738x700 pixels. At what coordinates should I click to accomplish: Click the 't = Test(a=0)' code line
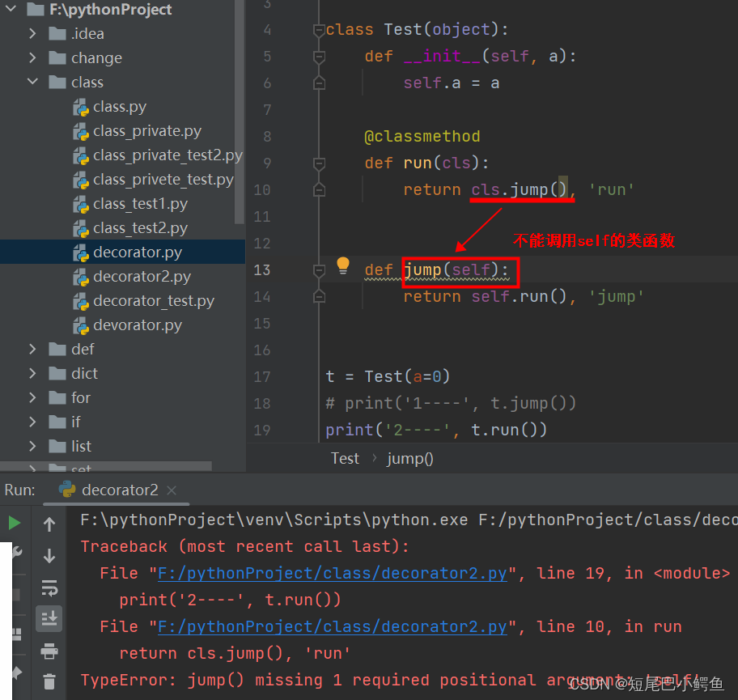click(x=388, y=376)
